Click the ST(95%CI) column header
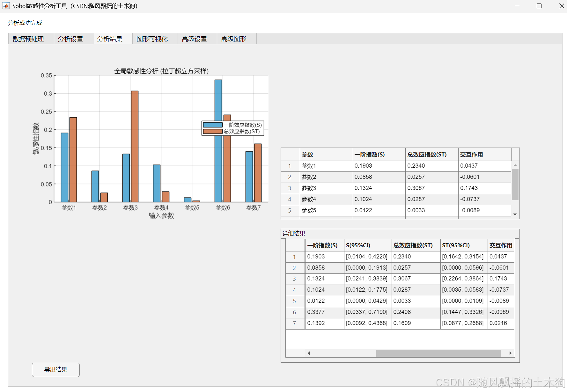The image size is (567, 392). point(464,245)
